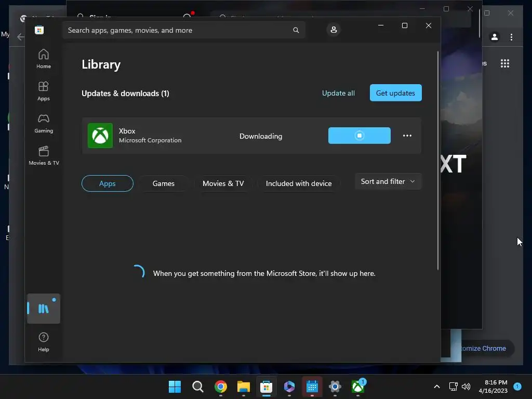Open File Explorer from taskbar
This screenshot has height=399, width=532.
point(243,387)
